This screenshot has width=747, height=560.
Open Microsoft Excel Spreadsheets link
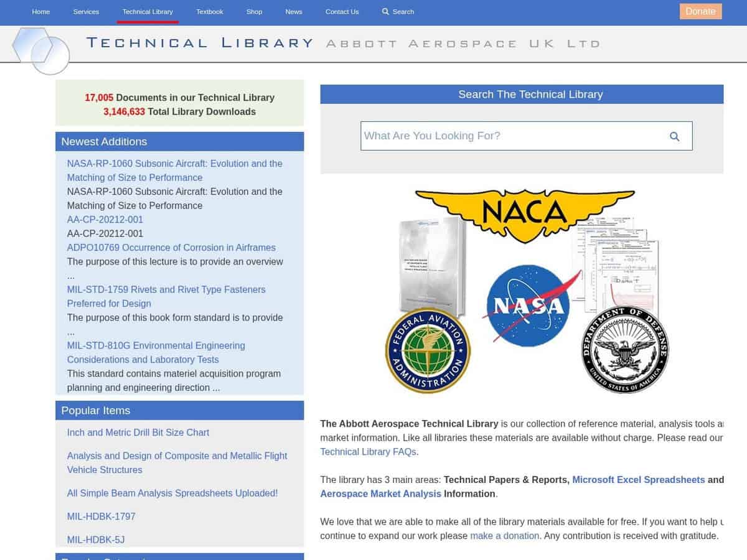639,480
